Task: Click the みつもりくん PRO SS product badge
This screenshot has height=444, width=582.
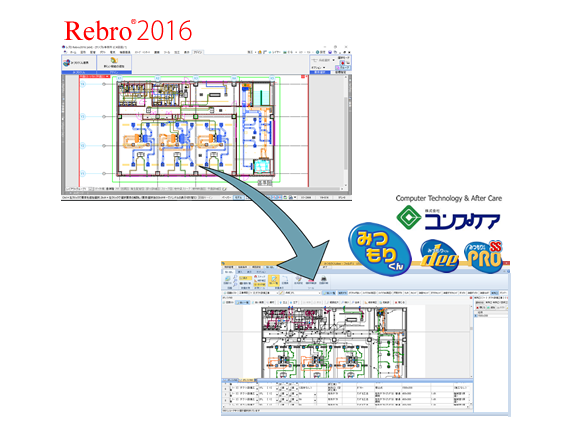Action: pyautogui.click(x=484, y=257)
